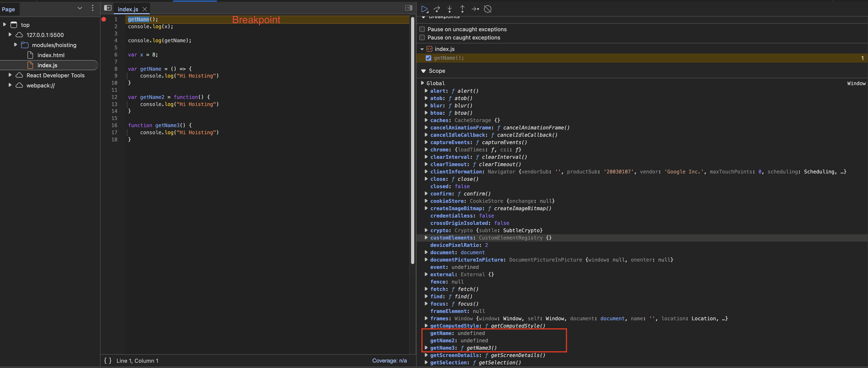Click the Step debugger icon
868x368 pixels.
tap(475, 9)
